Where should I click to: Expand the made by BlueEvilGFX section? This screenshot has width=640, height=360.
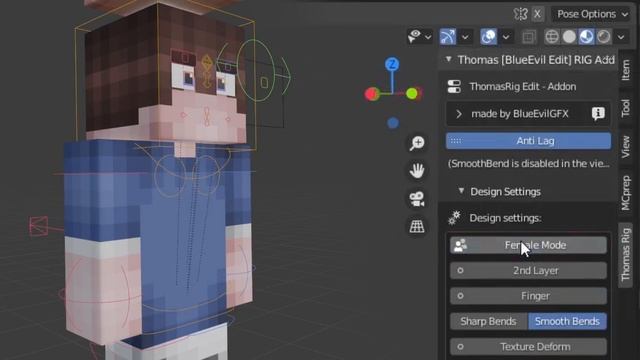click(x=459, y=114)
